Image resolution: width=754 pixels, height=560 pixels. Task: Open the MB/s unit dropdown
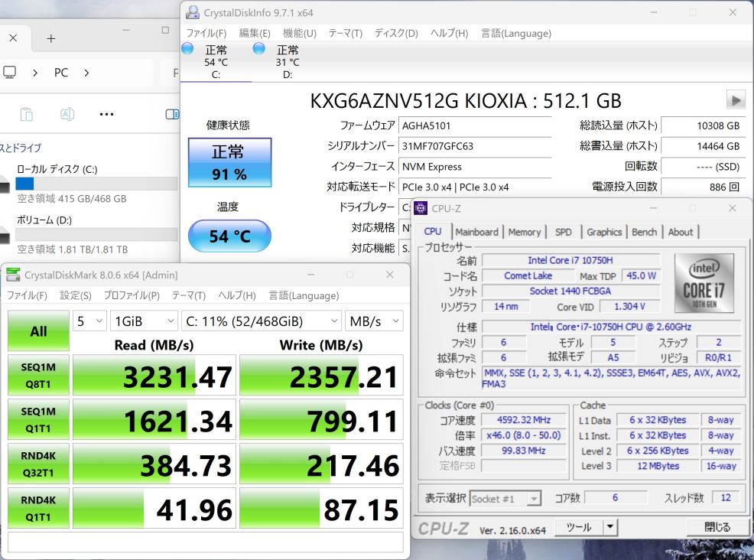click(x=374, y=321)
